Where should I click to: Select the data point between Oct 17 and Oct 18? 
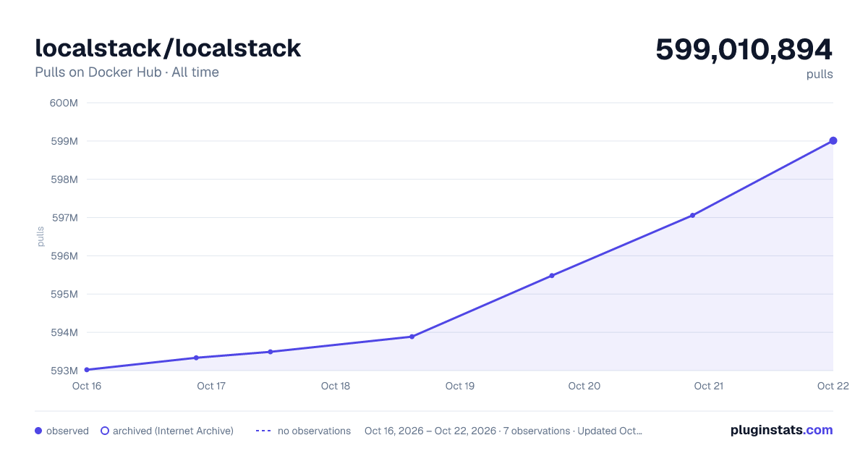pyautogui.click(x=270, y=352)
